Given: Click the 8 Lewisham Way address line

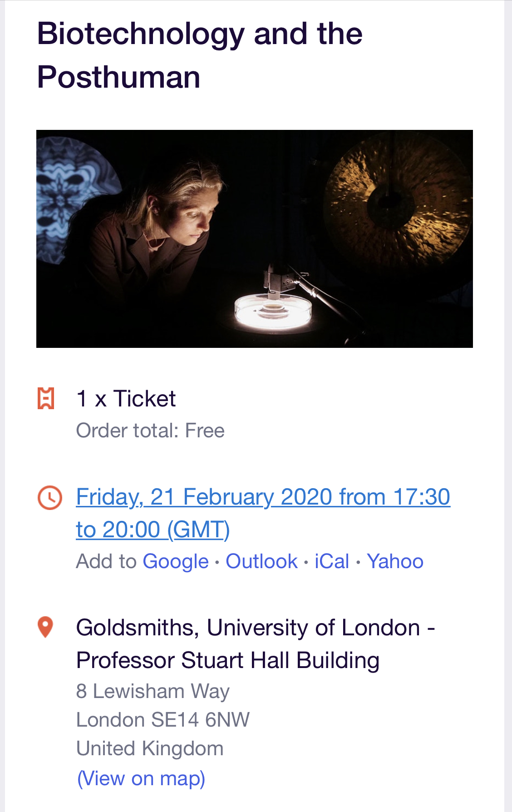Looking at the screenshot, I should (153, 691).
